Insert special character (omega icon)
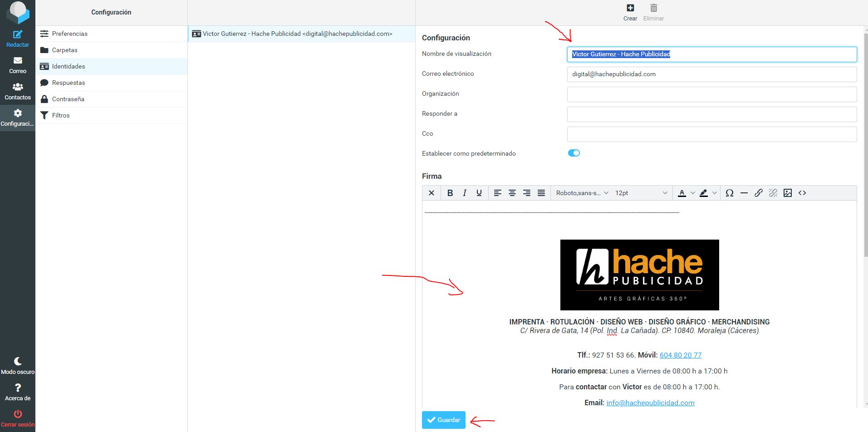This screenshot has height=432, width=868. (x=730, y=193)
